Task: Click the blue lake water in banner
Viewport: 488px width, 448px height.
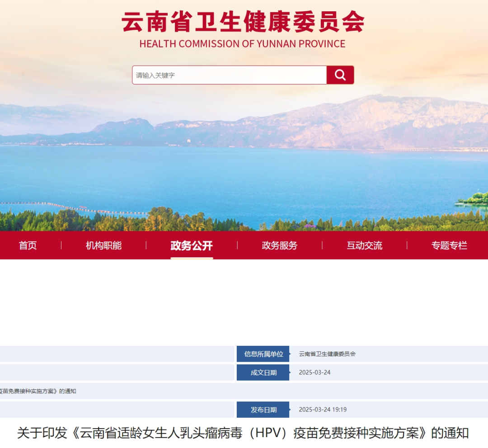Action: 244,181
